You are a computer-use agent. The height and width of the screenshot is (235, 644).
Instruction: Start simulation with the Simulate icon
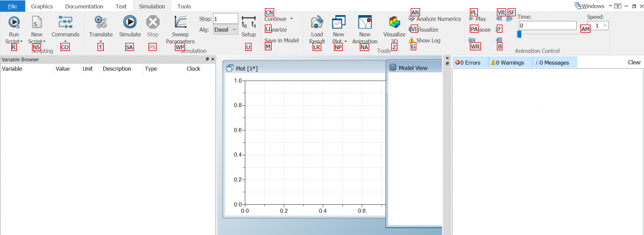pyautogui.click(x=130, y=22)
